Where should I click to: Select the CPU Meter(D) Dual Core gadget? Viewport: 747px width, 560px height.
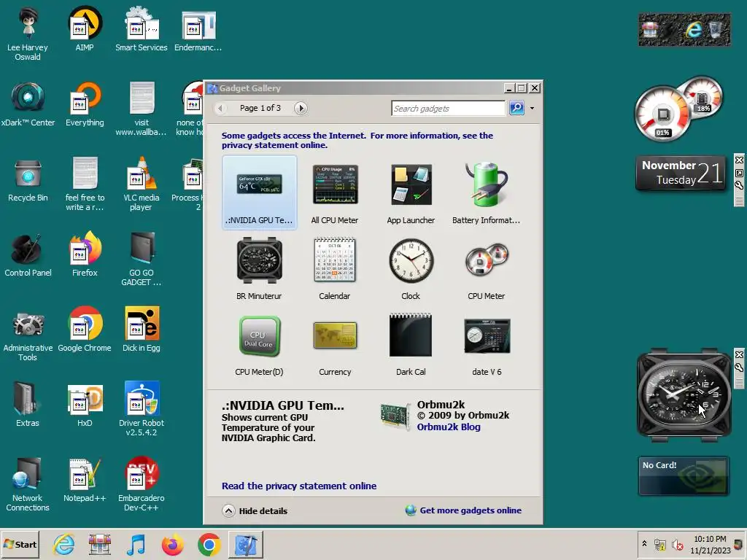click(259, 344)
